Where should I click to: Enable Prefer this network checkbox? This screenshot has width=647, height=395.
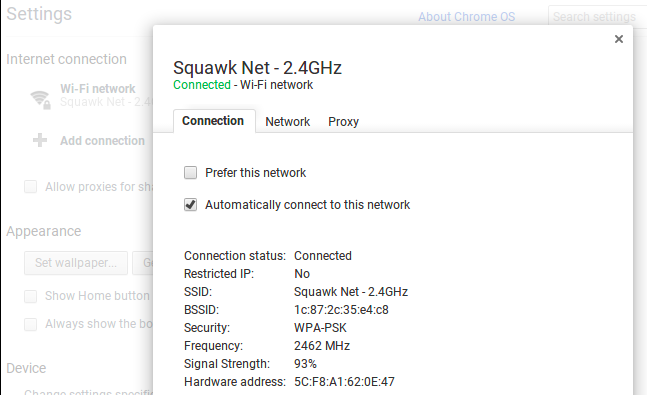pyautogui.click(x=190, y=173)
